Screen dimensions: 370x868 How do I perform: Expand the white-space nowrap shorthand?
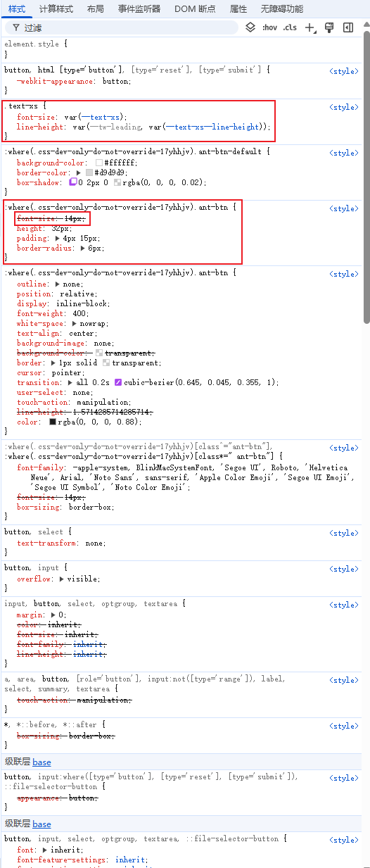tap(75, 323)
